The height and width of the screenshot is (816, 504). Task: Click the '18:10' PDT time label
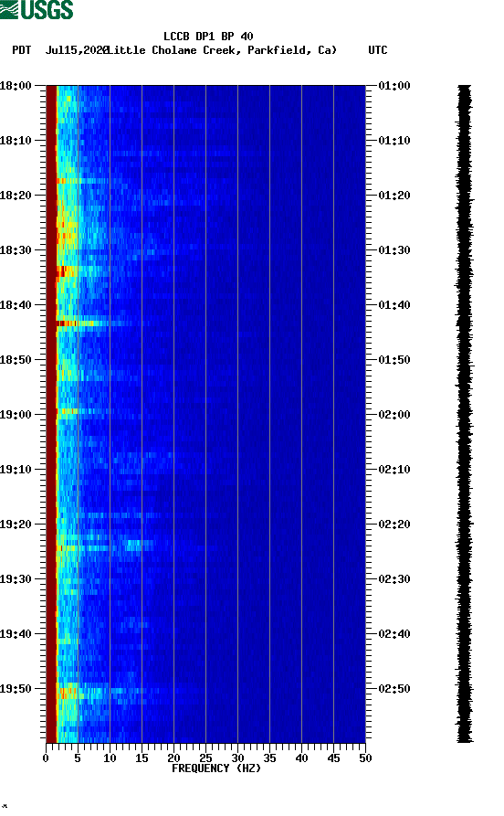(16, 141)
